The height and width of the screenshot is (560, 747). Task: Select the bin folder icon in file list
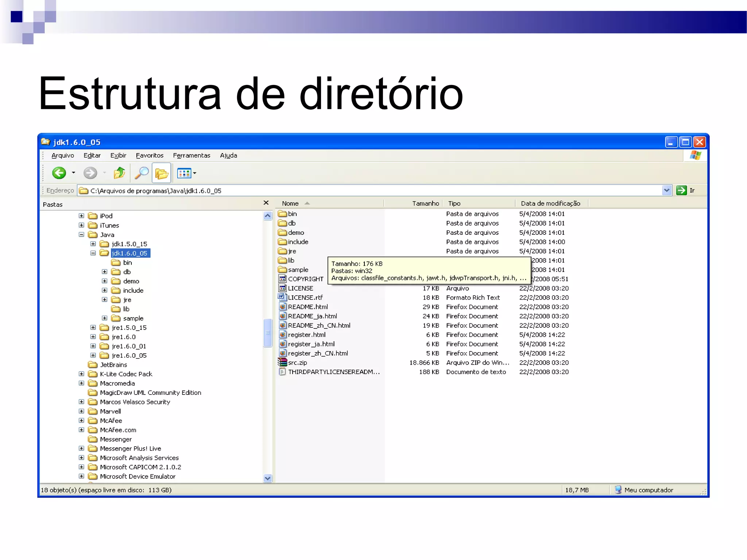pyautogui.click(x=282, y=214)
